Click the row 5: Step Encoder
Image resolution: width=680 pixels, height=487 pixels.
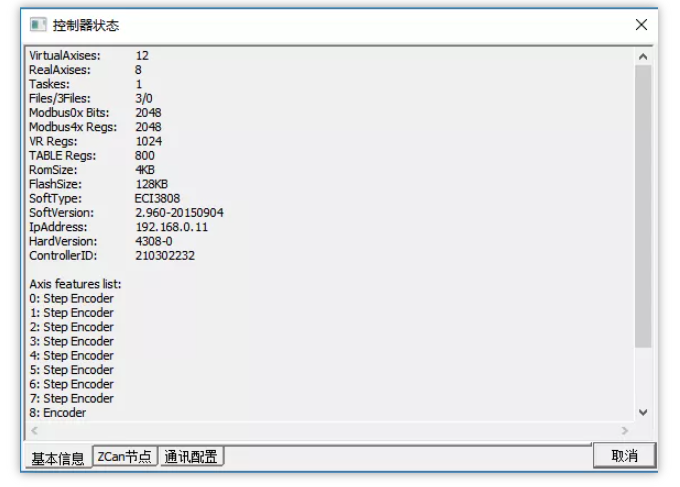coord(72,370)
